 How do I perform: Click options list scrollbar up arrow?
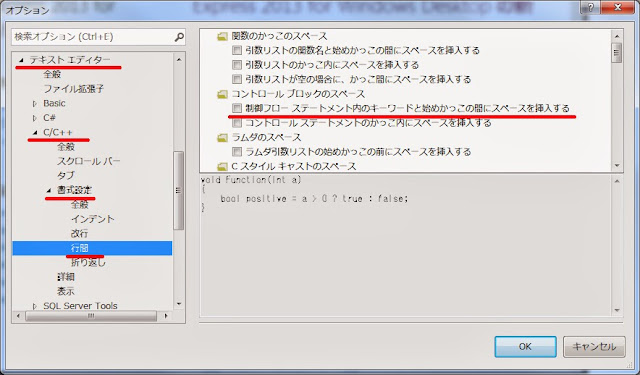(x=617, y=36)
